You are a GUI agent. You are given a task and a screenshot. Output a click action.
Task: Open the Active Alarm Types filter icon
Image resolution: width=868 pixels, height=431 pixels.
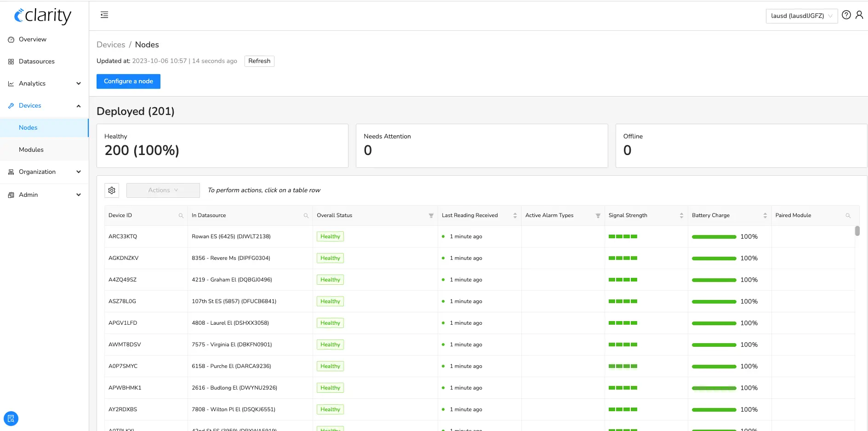pyautogui.click(x=598, y=215)
